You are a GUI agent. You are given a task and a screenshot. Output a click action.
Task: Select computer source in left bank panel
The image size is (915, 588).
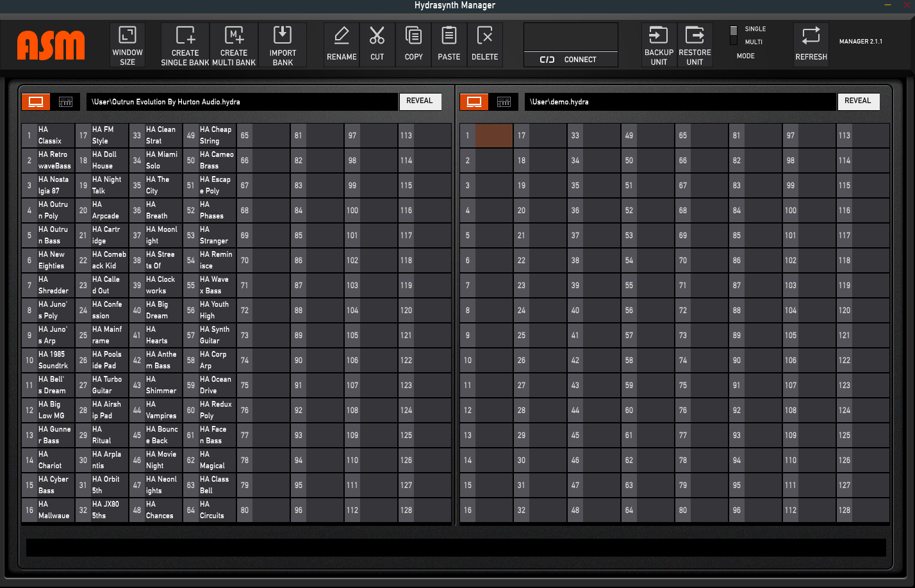pos(36,101)
